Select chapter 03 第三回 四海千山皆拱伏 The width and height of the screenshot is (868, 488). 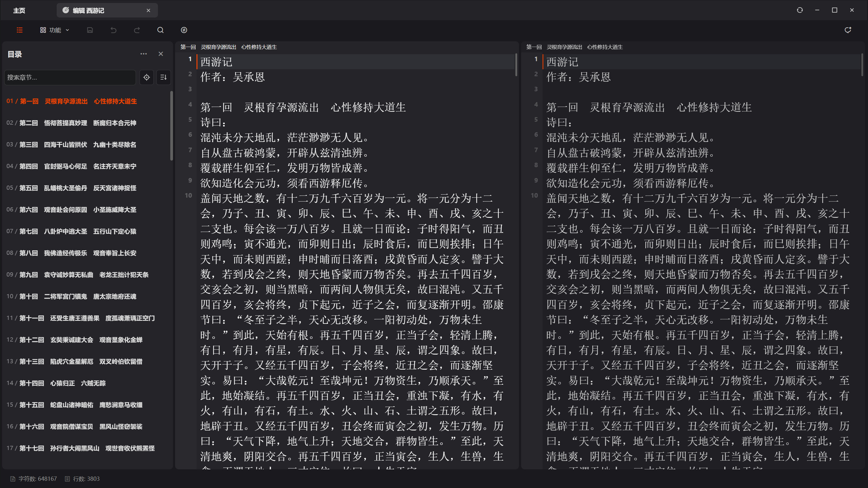(x=86, y=145)
